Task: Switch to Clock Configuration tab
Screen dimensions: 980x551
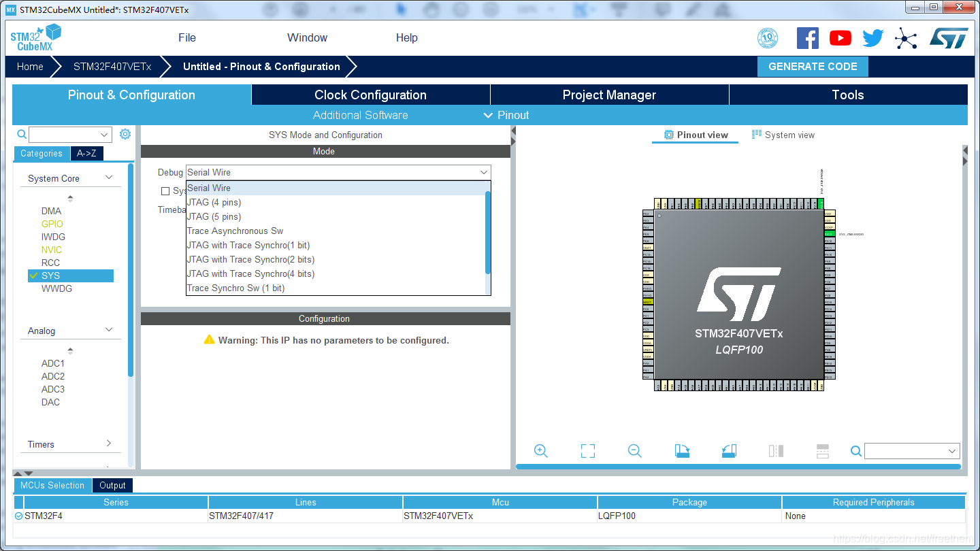Action: [371, 95]
